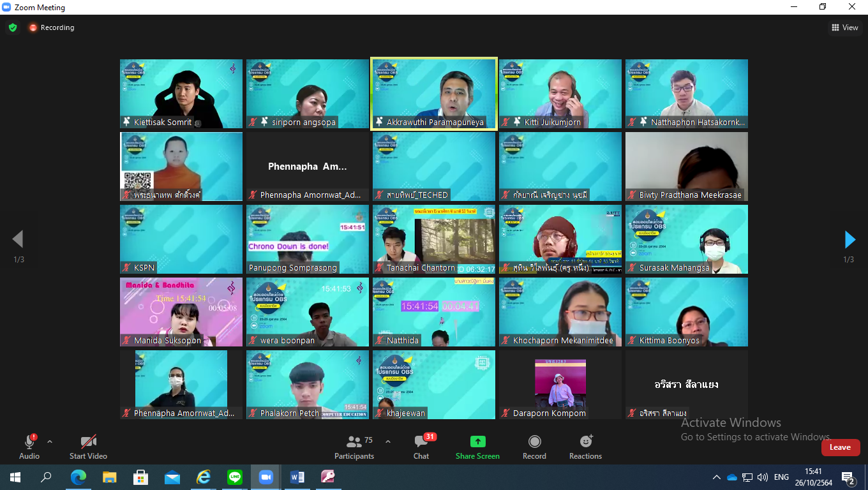Open Microsoft Word from taskbar

[x=297, y=477]
